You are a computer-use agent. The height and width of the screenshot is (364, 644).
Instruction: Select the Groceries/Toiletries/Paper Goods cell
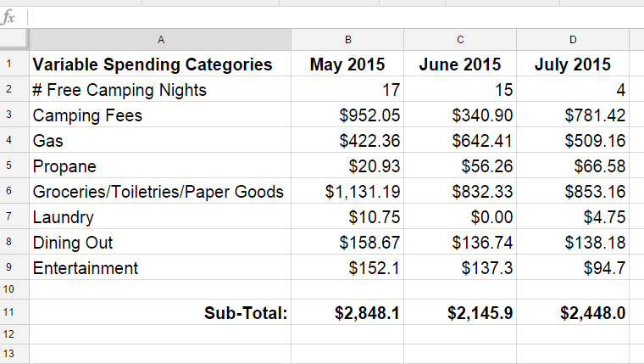coord(161,191)
